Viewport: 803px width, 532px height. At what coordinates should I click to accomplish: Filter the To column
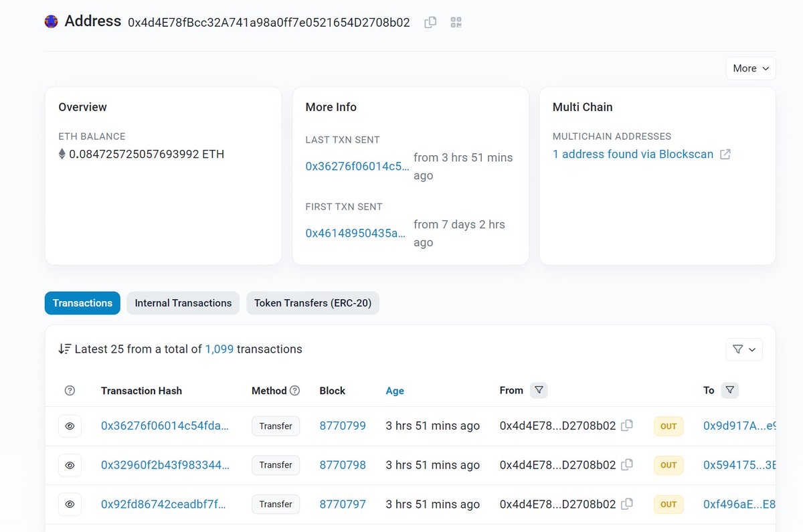click(x=730, y=390)
